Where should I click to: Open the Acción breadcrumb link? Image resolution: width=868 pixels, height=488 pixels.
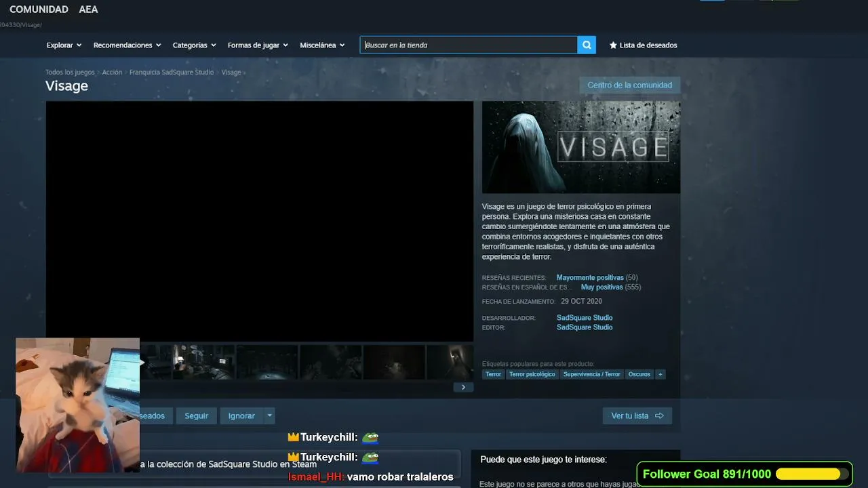pos(112,73)
